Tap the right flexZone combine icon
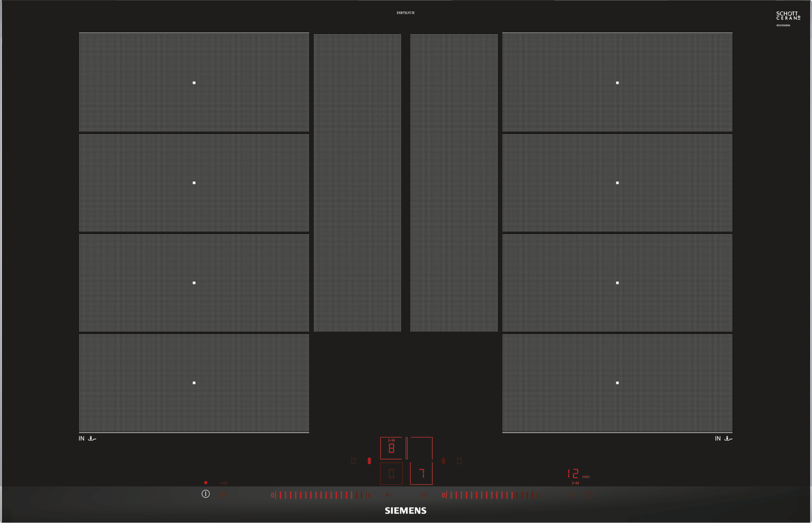 coord(443,461)
